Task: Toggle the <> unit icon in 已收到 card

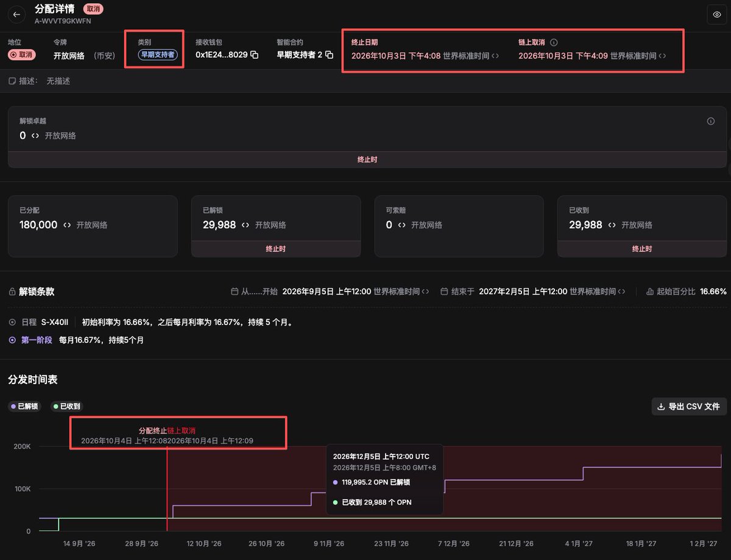Action: coord(612,225)
